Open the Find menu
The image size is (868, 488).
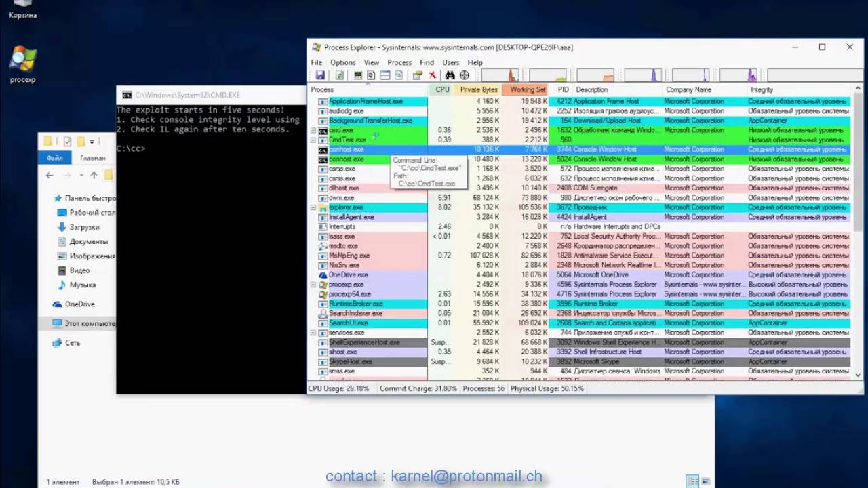[427, 62]
